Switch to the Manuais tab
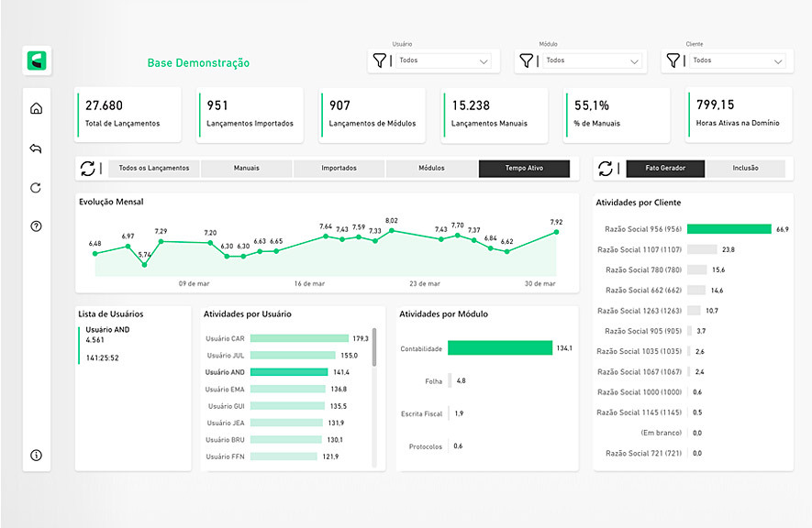 pos(246,169)
